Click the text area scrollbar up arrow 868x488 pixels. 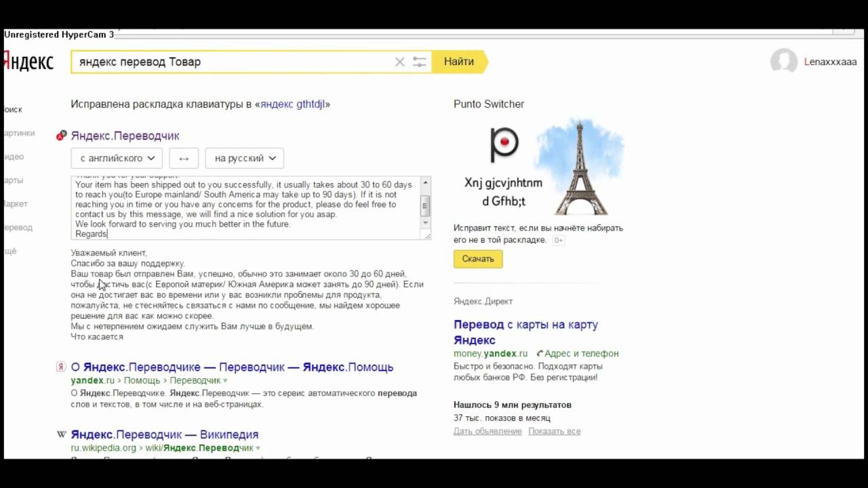[426, 182]
